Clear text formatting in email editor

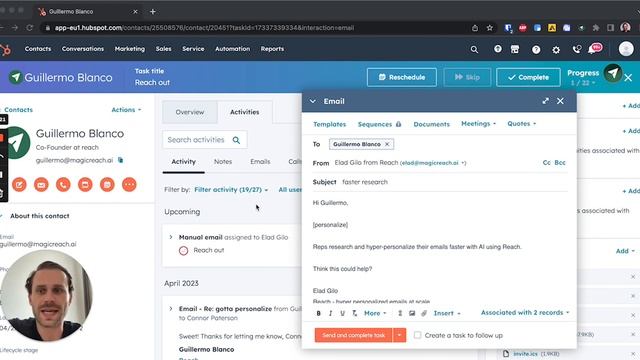pyautogui.click(x=354, y=313)
